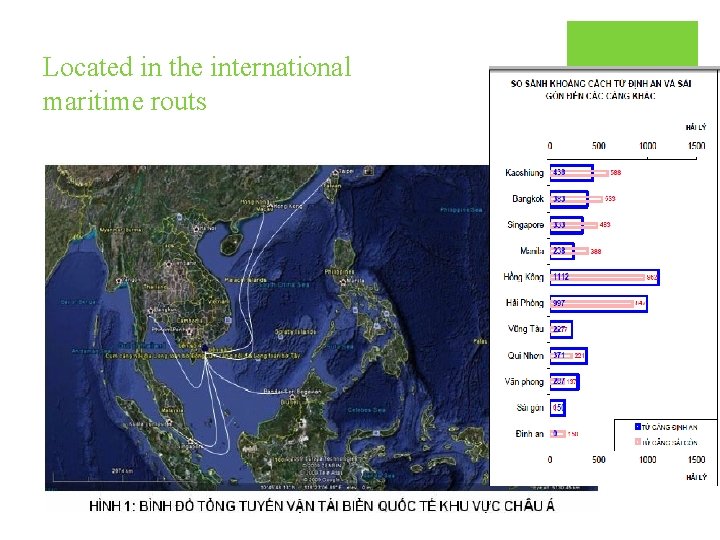Select the Qui Nhơn row label
The image size is (720, 540).
tap(526, 355)
